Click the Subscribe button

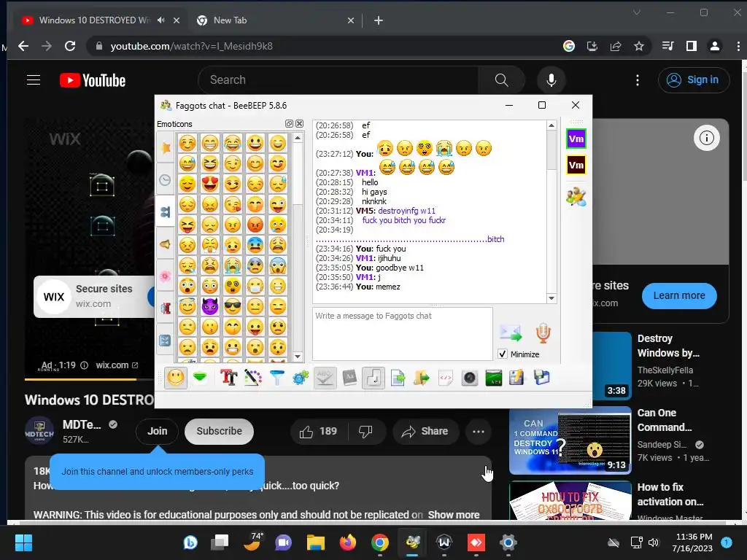pyautogui.click(x=219, y=432)
